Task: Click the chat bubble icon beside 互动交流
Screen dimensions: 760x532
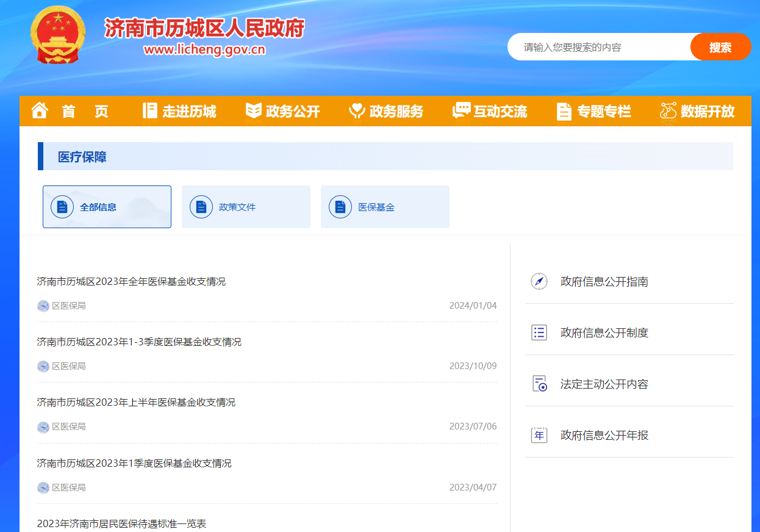Action: coord(461,110)
